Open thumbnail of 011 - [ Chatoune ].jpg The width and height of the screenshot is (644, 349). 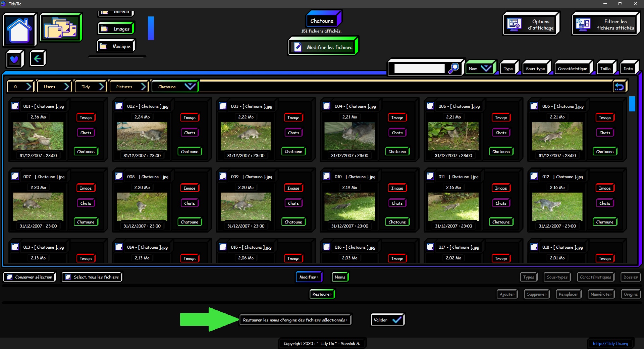click(453, 206)
